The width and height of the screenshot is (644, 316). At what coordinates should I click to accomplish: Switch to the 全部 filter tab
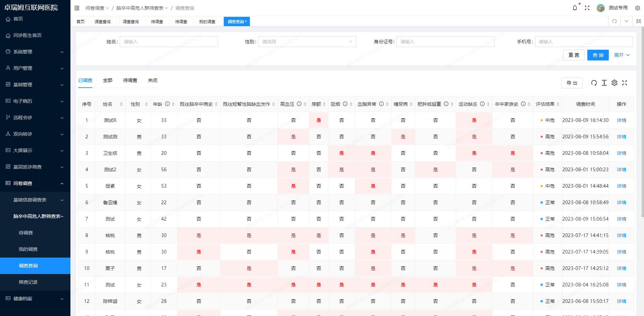pos(108,80)
